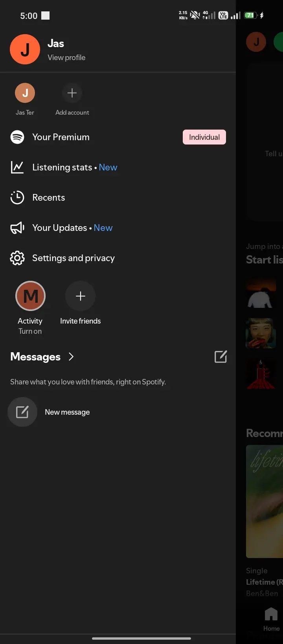This screenshot has height=644, width=283.
Task: Open the red dress album thumbnail
Action: [261, 374]
